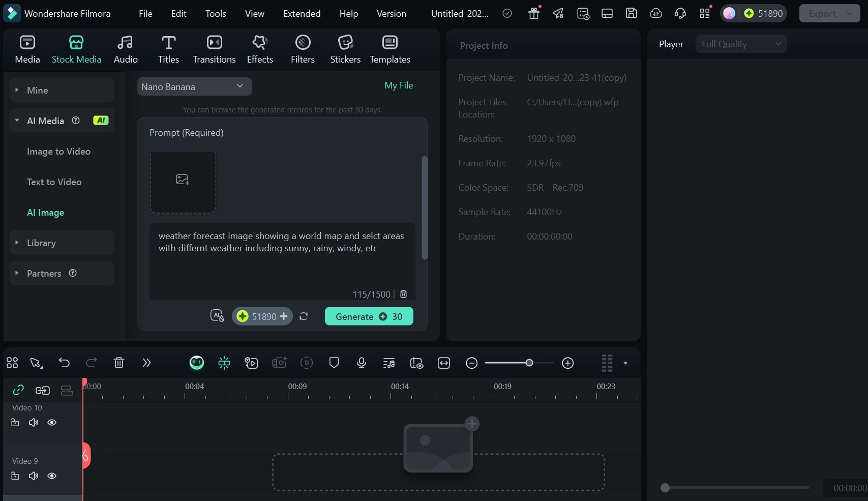Open the Nano Banana model dropdown
Screen dimensions: 868x501
coord(194,86)
